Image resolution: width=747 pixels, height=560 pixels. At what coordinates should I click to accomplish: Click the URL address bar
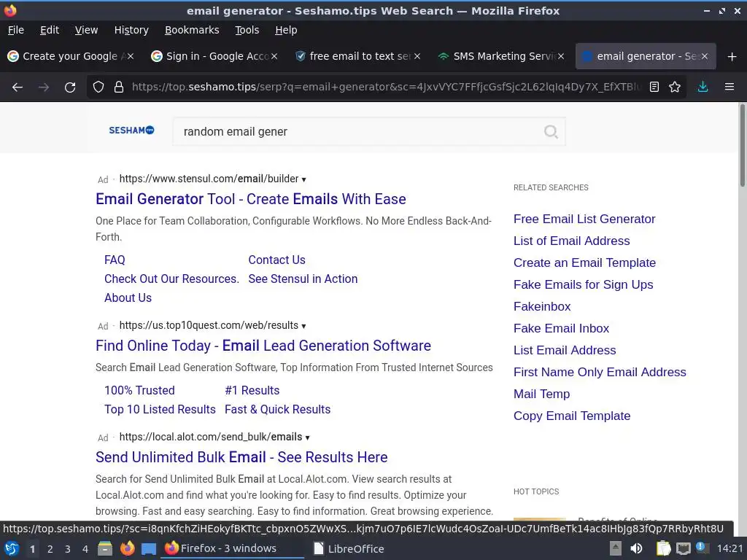tap(386, 87)
